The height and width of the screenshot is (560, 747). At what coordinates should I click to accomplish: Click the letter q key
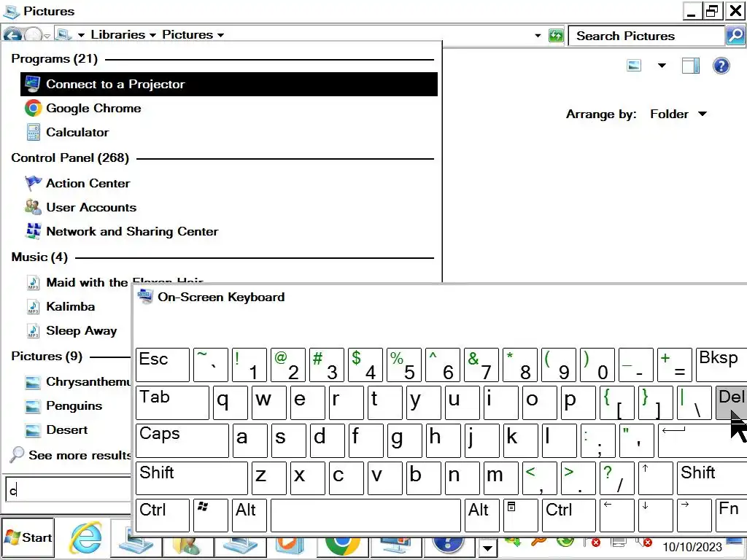(230, 402)
